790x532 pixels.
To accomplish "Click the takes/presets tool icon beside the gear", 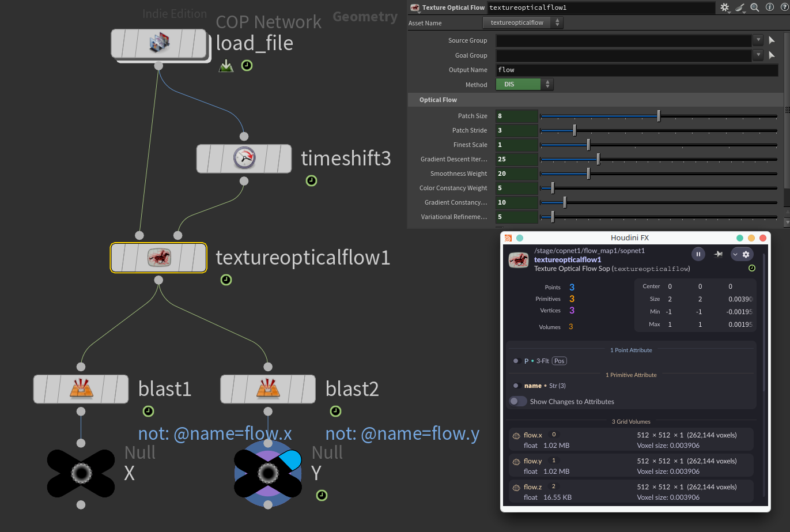I will point(740,7).
